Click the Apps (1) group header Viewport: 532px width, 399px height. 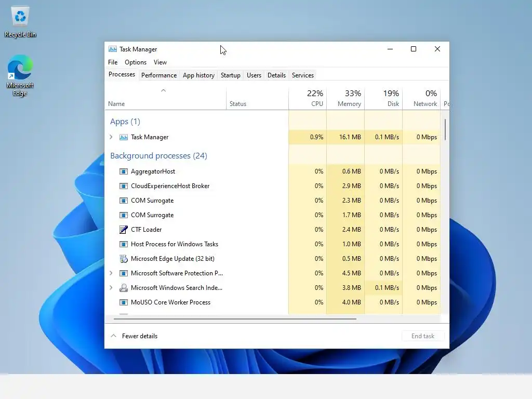125,122
